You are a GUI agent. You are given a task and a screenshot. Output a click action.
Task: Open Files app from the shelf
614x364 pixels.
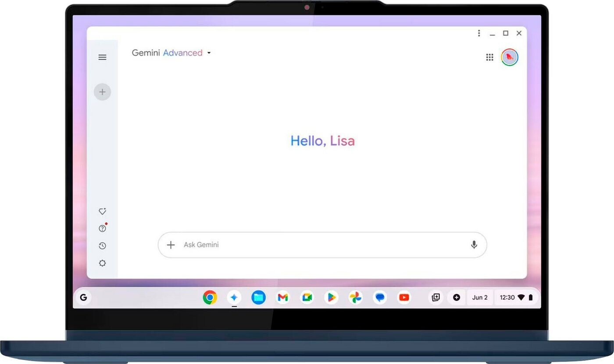pos(258,298)
